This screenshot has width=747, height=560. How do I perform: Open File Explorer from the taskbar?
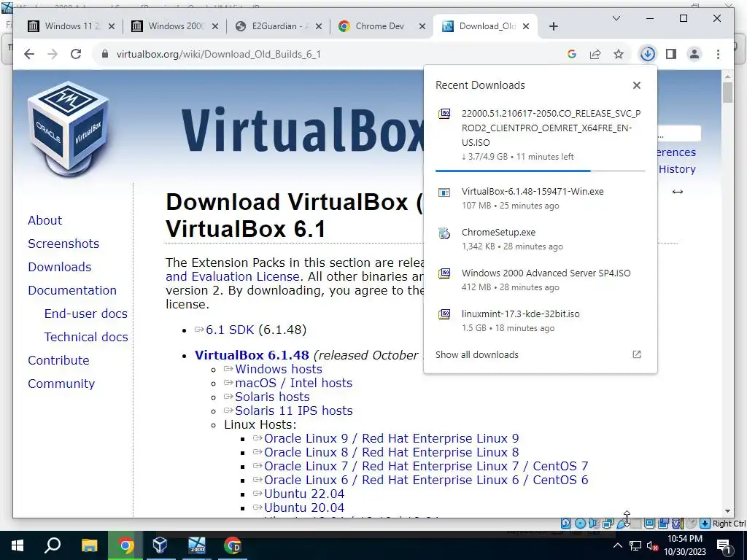[x=89, y=545]
